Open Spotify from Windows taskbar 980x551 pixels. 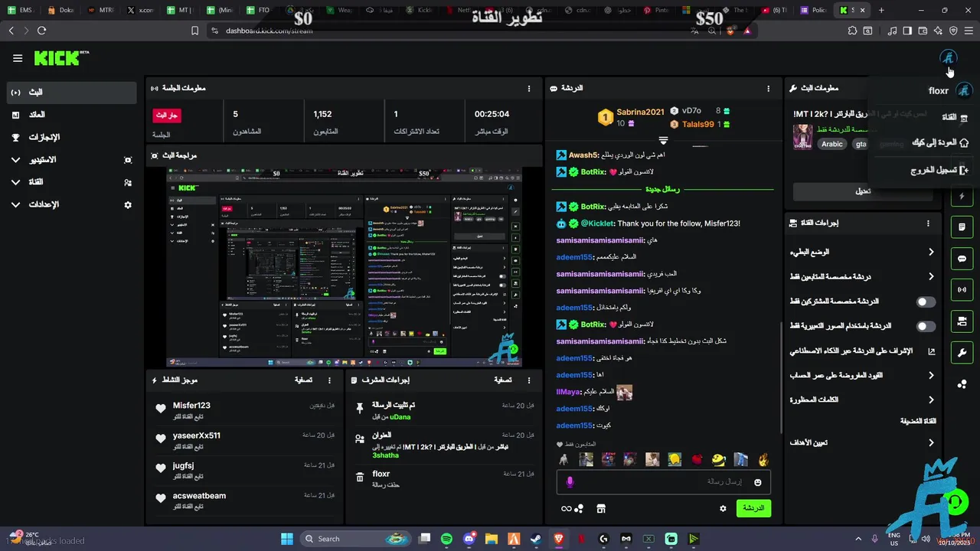447,539
